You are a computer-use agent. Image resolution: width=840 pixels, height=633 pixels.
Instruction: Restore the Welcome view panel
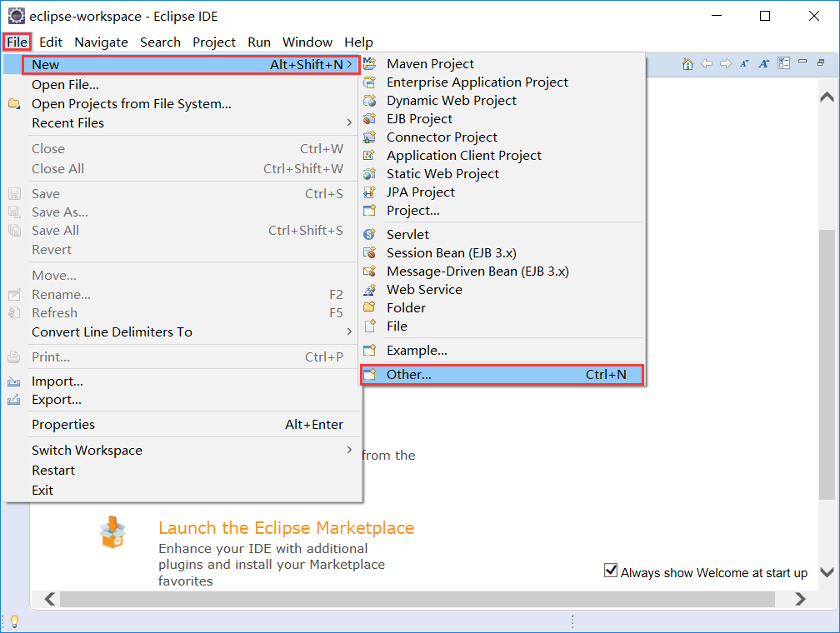tap(821, 62)
